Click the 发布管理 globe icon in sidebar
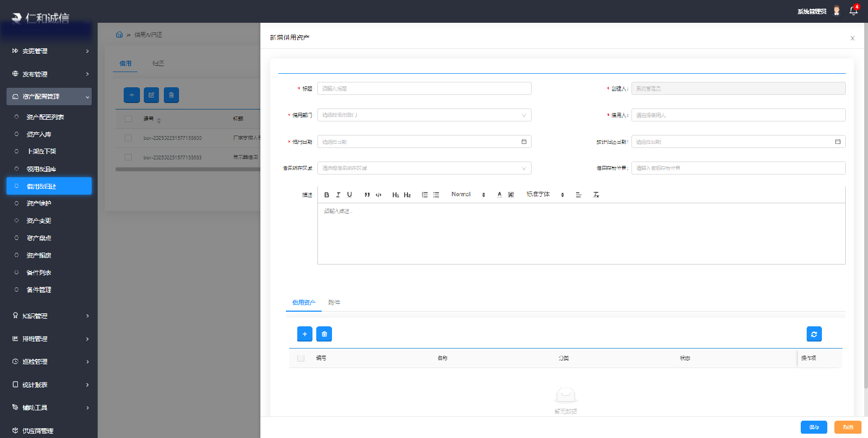Image resolution: width=868 pixels, height=438 pixels. pos(15,74)
